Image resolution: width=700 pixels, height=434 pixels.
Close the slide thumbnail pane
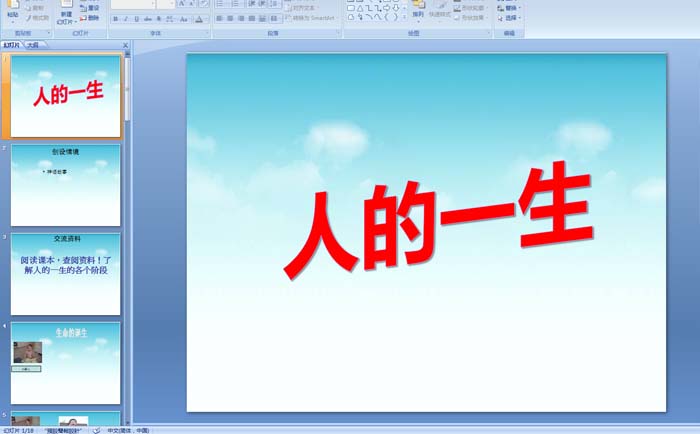click(125, 45)
